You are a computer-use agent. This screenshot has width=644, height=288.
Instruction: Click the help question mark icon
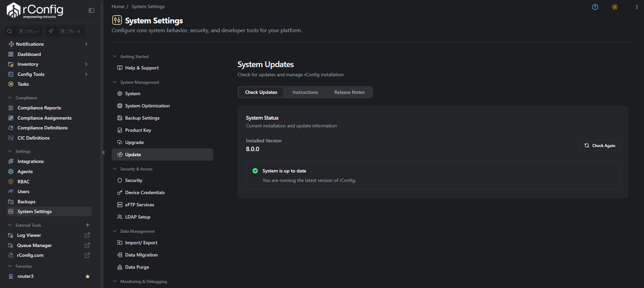[595, 7]
